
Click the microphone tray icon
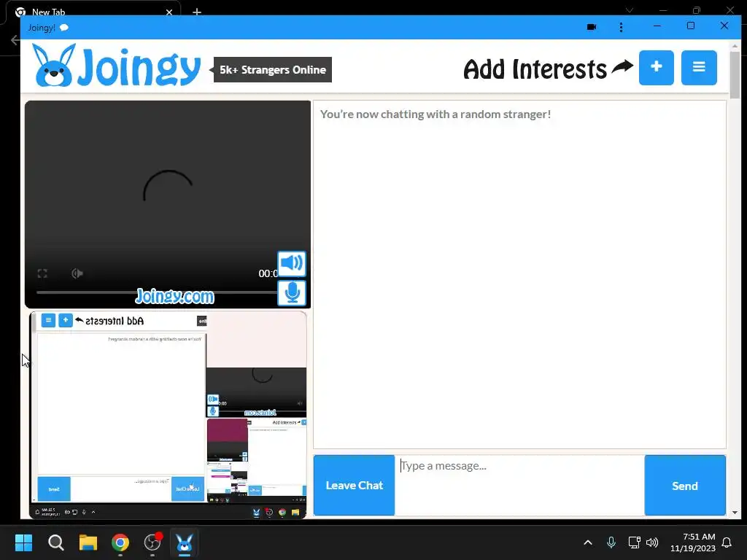pos(611,542)
